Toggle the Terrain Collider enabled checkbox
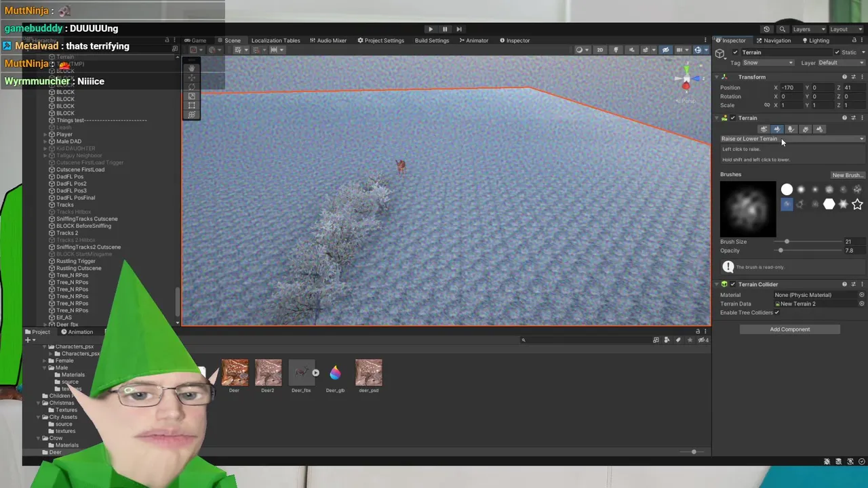 click(732, 285)
